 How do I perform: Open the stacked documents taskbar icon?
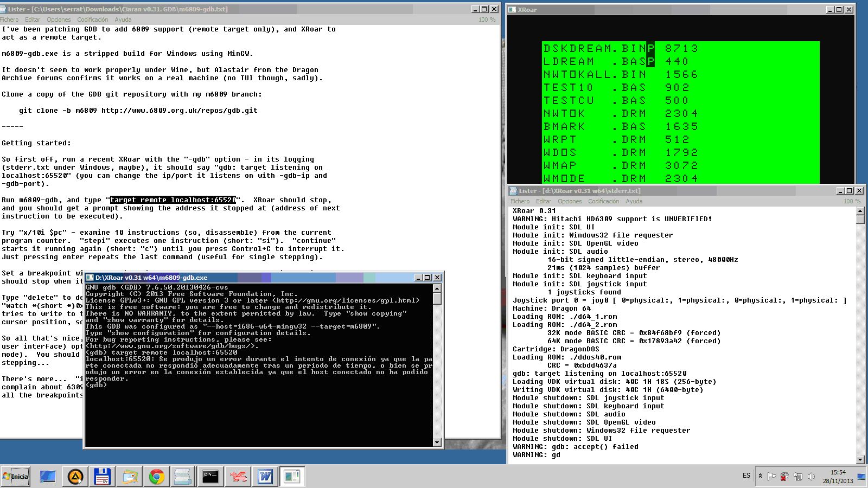(182, 477)
